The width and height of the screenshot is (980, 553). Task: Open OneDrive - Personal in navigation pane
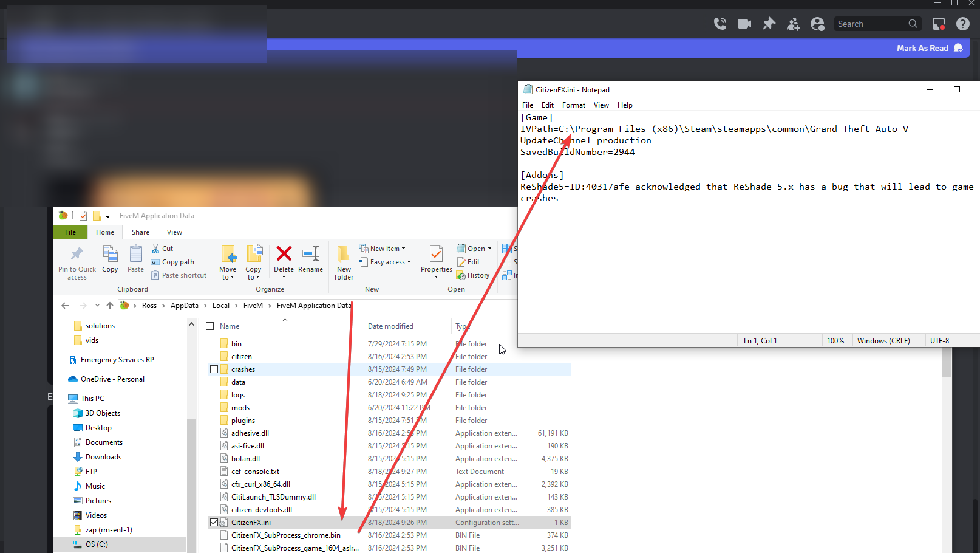click(x=112, y=379)
